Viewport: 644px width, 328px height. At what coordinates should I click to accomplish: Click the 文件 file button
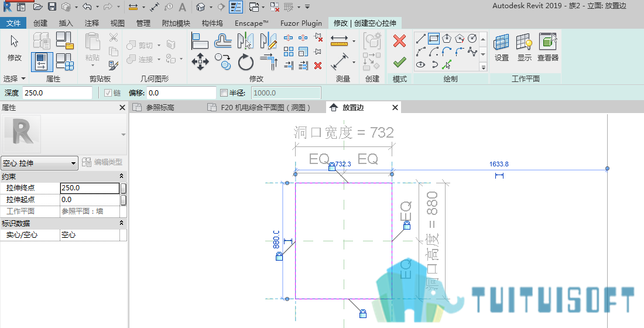pos(13,23)
